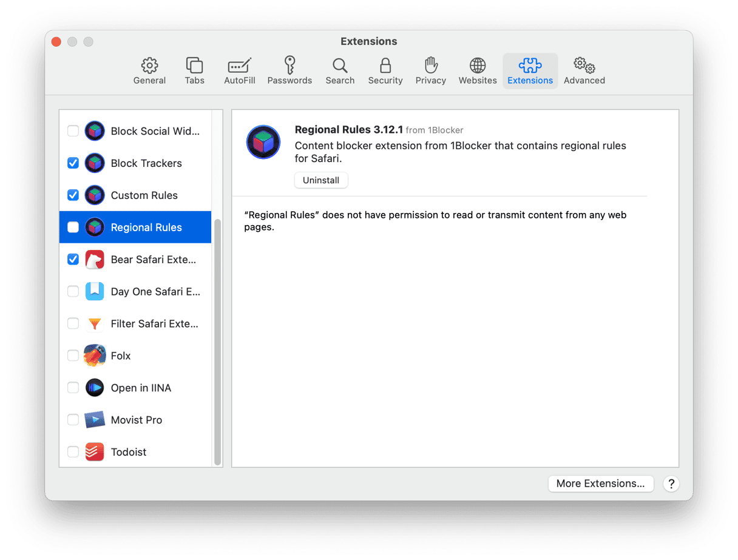
Task: Enable the Folx extension checkbox
Action: (73, 356)
